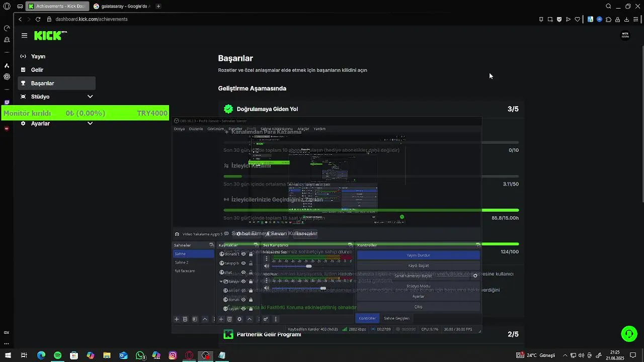Open the browser extensions cube icon
Screen dimensions: 644x362
click(608, 19)
